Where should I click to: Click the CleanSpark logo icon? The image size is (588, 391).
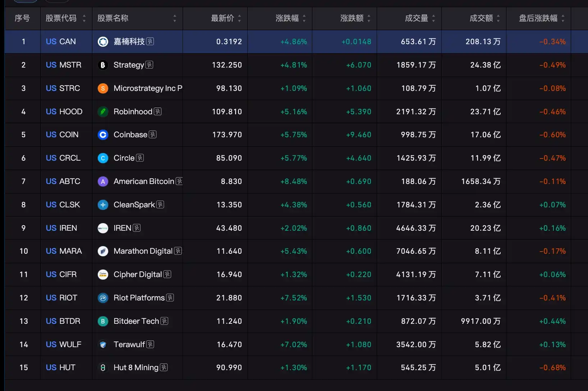103,205
